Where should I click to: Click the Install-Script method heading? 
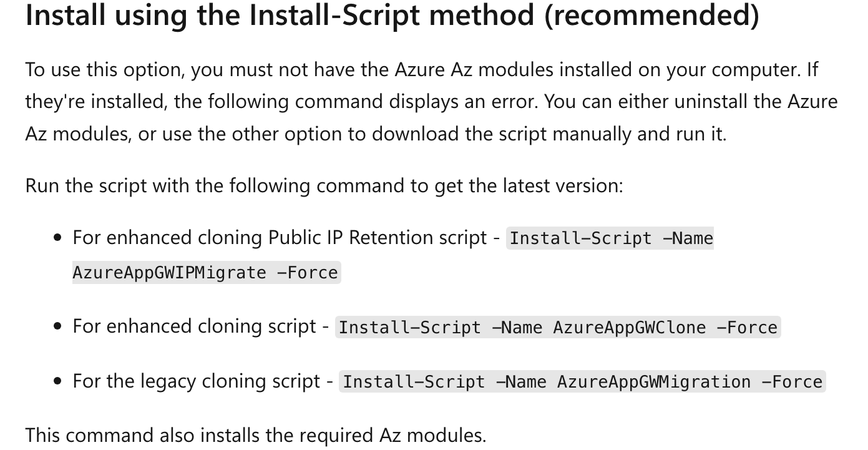tap(392, 15)
